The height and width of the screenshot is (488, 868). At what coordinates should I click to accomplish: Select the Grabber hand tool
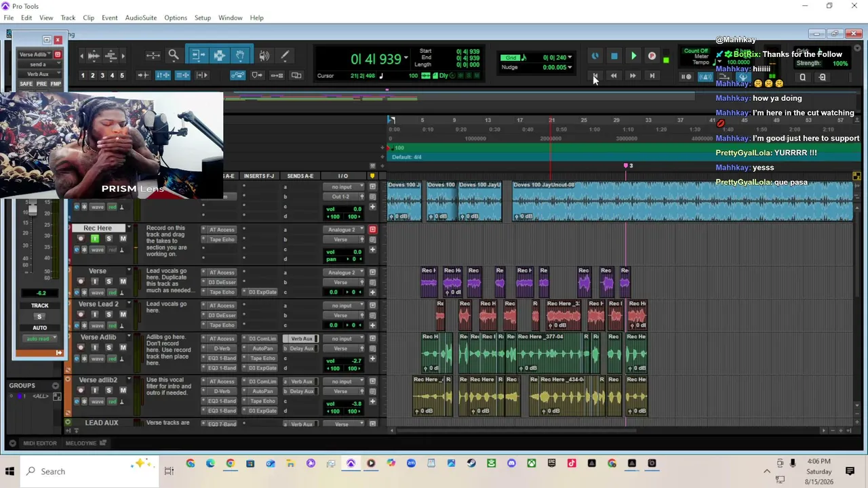pos(240,56)
